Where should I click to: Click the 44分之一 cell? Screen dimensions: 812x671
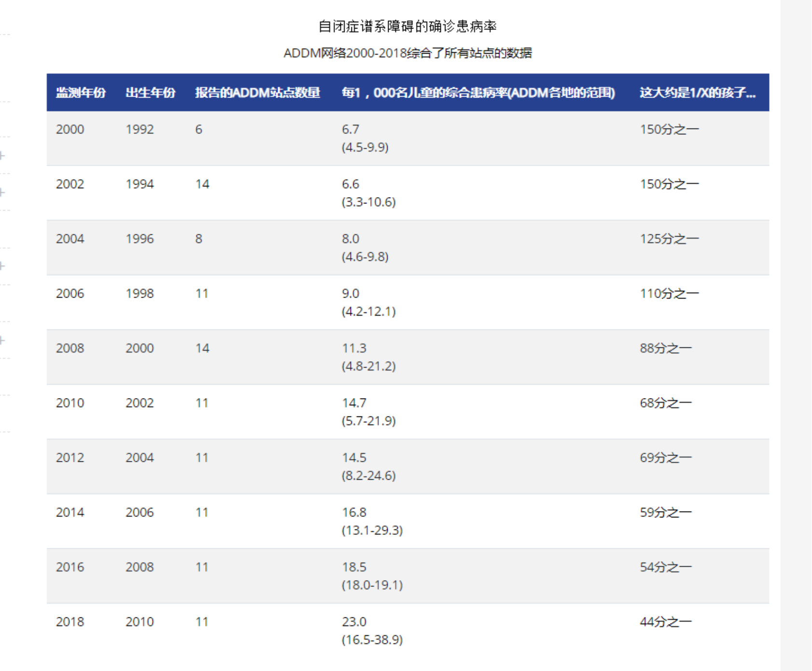(x=666, y=622)
